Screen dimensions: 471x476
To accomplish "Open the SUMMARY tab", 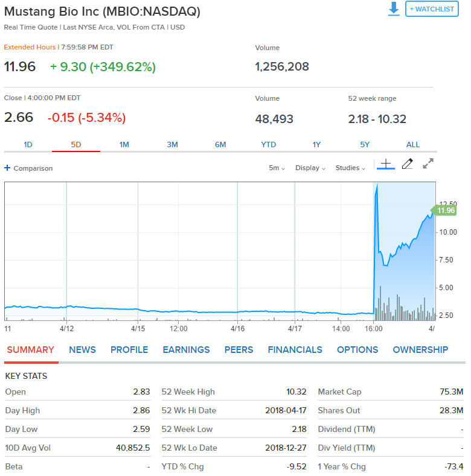I will click(30, 350).
